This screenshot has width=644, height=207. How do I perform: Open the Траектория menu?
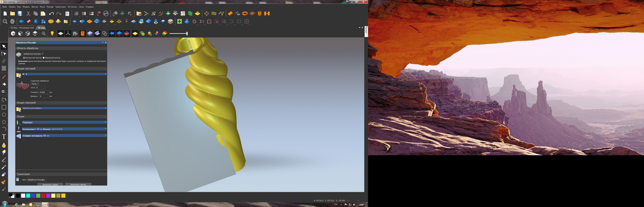click(x=60, y=7)
